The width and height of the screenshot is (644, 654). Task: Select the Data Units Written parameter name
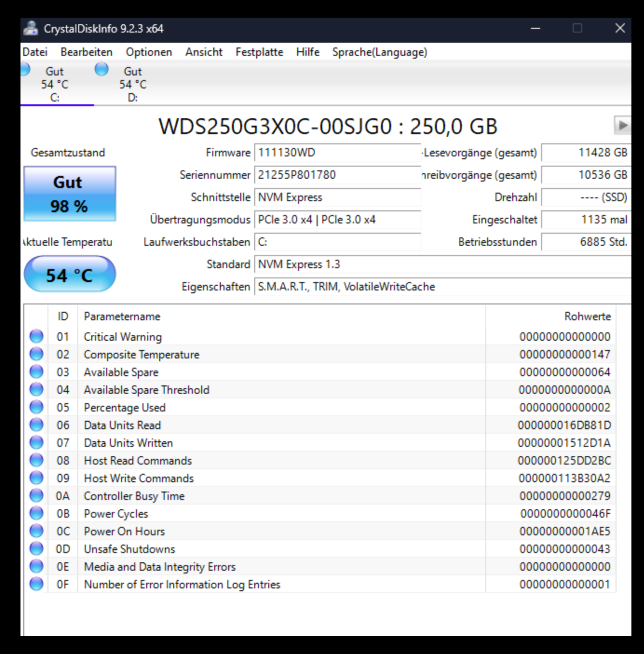click(129, 443)
